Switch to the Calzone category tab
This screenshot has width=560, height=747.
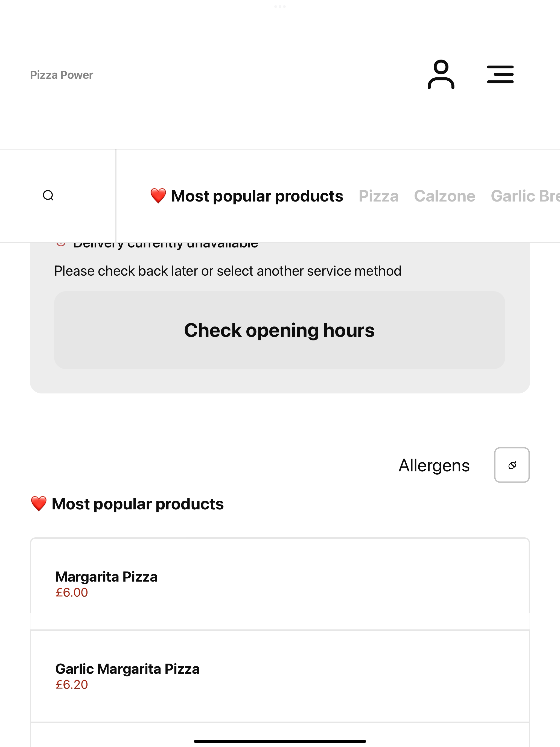(x=445, y=196)
